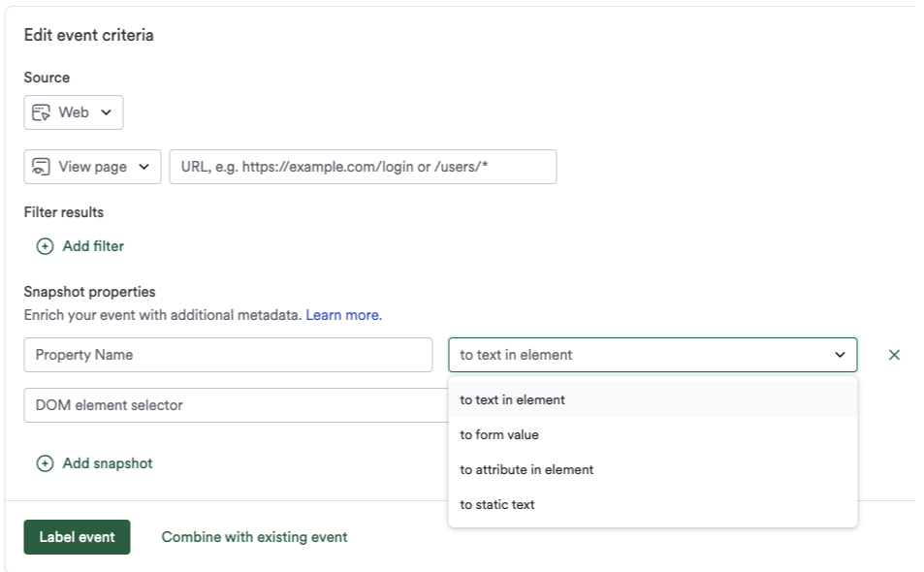Click the page view icon in View page dropdown

41,167
